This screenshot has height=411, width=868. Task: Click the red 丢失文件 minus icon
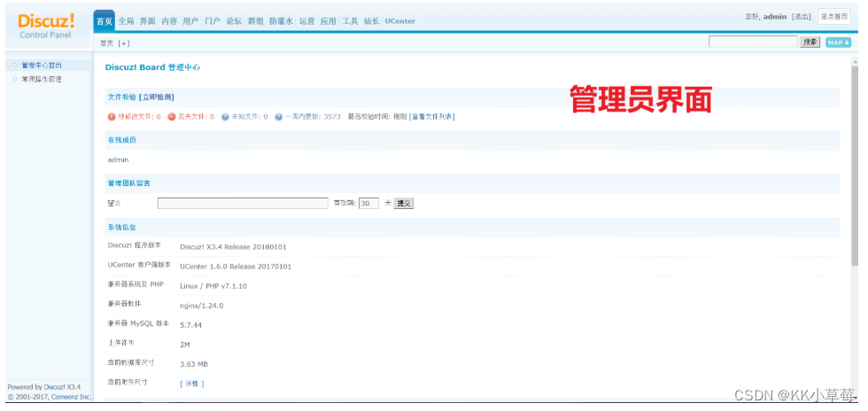(172, 117)
